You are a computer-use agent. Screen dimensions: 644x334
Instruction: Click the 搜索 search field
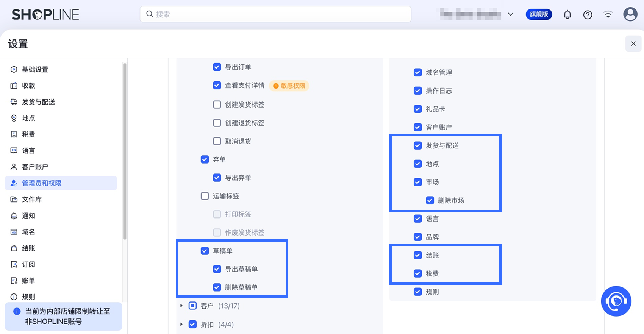click(x=275, y=14)
